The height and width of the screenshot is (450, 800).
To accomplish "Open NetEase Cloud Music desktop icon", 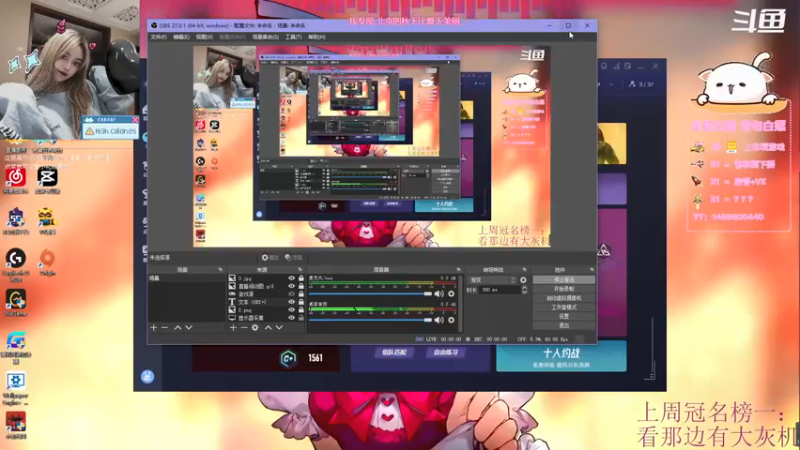I will (16, 178).
